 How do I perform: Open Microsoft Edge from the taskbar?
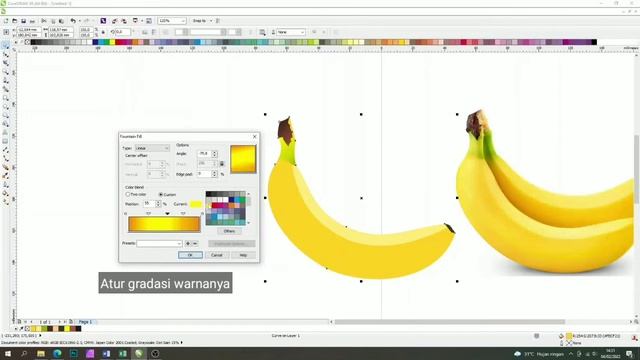pos(57,354)
